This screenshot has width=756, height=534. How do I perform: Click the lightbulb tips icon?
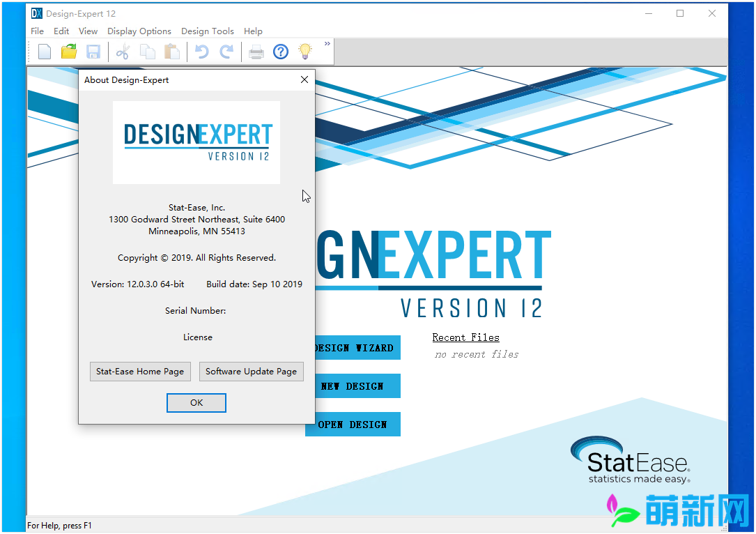click(x=304, y=51)
